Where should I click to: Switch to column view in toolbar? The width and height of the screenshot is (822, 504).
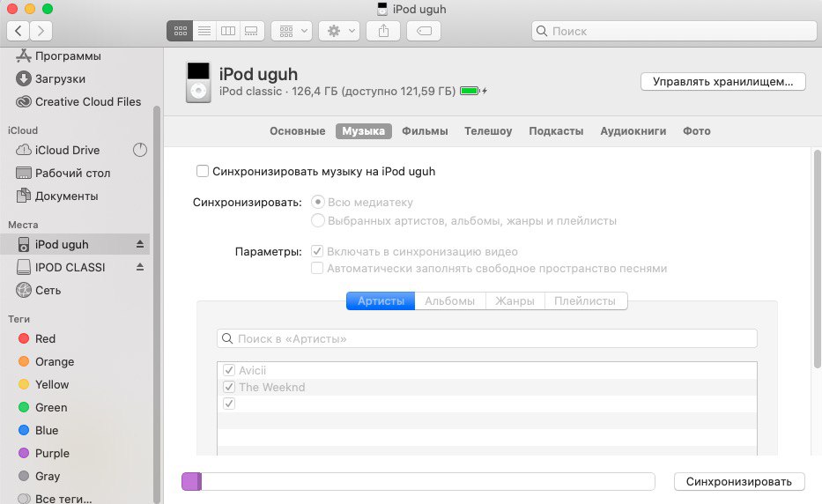[x=228, y=31]
